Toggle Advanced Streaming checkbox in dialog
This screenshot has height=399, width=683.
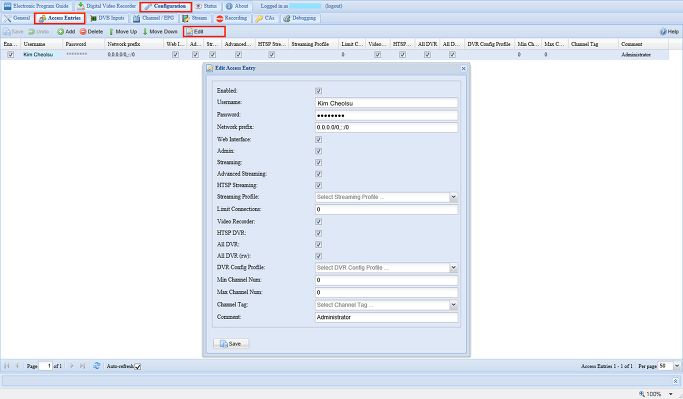point(318,174)
